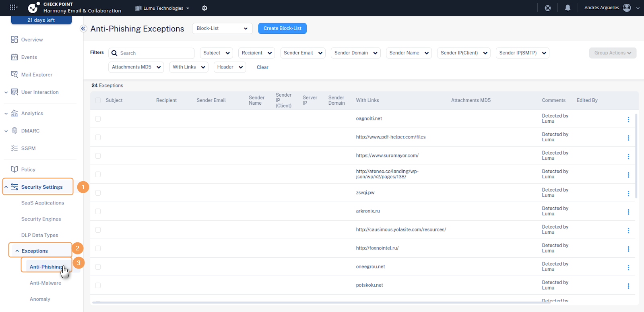Click the Mail Explorer sidebar icon

[14, 74]
